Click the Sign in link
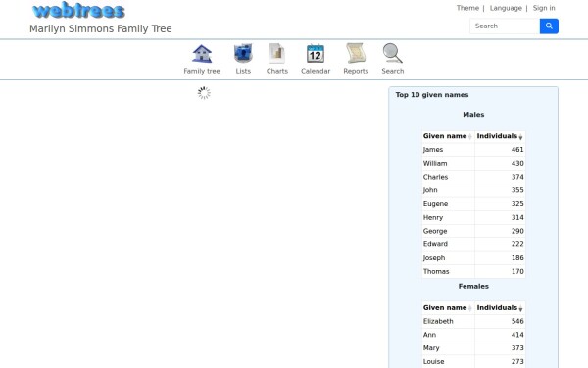The image size is (588, 368). (544, 8)
